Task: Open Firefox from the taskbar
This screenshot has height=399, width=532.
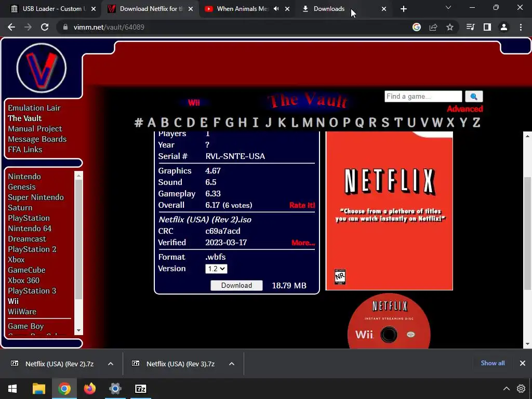Action: click(x=89, y=389)
